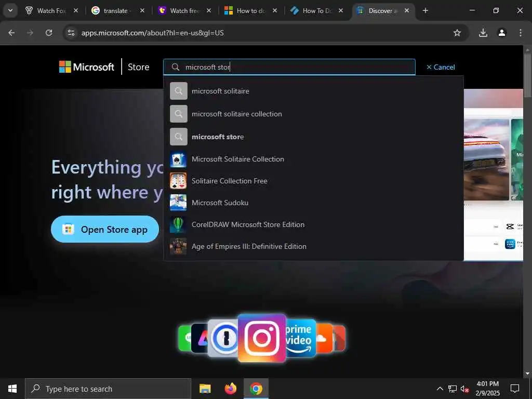Open the tab search dropdown arrow
The image size is (532, 399).
click(10, 10)
